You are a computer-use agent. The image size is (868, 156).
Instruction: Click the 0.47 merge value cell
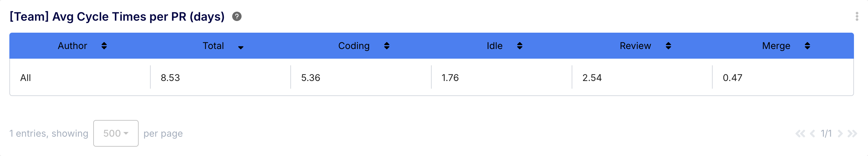click(732, 78)
